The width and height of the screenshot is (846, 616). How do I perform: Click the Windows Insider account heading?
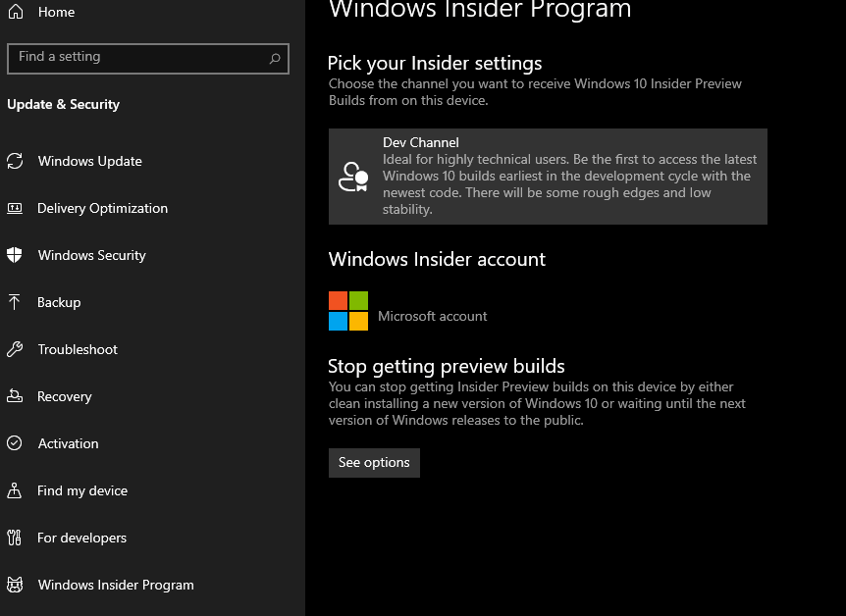tap(437, 259)
